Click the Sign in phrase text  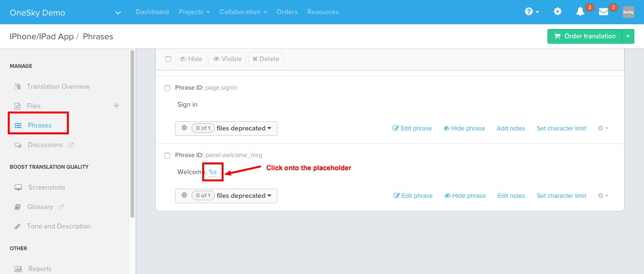(x=188, y=104)
